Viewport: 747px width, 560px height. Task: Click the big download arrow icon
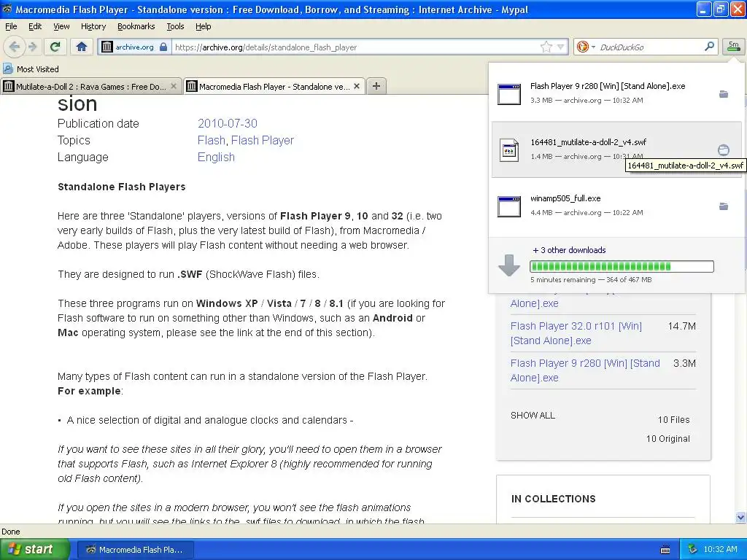[508, 265]
